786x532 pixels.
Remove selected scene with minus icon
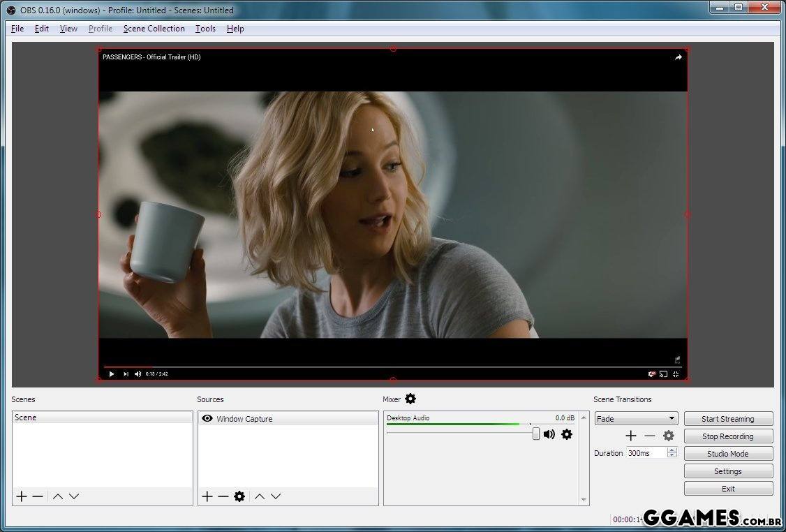(x=38, y=496)
